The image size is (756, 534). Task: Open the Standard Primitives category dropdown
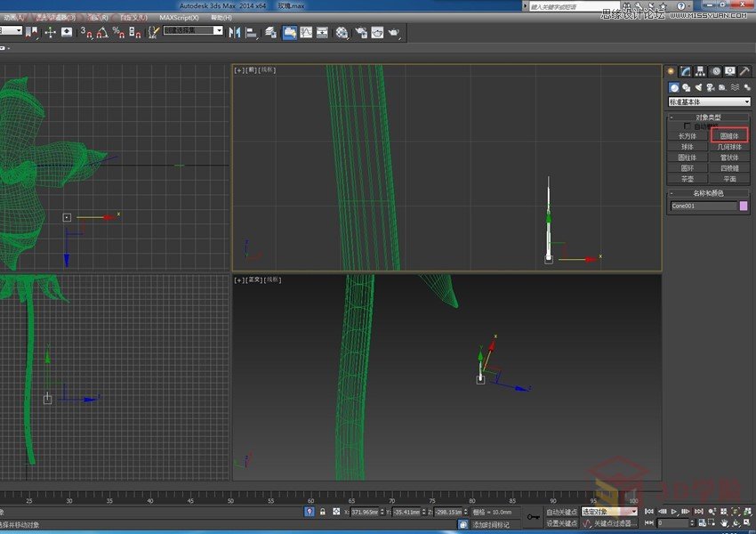click(x=709, y=101)
